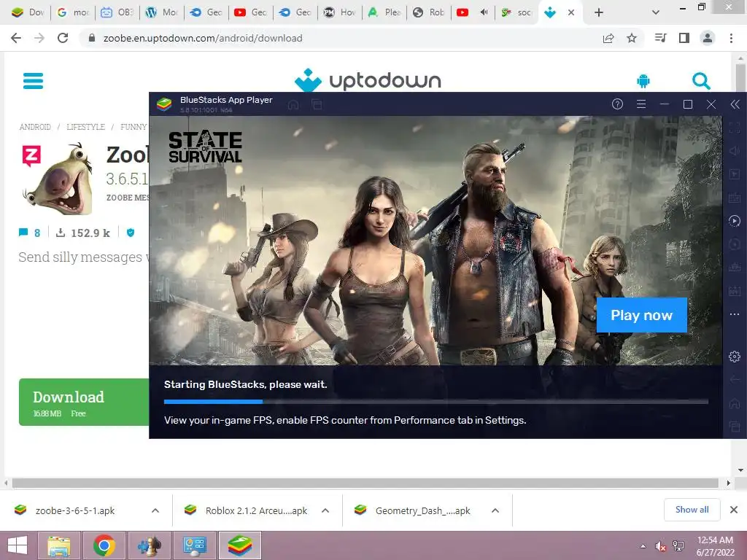Screen dimensions: 747x560
Task: Click the ANDROID breadcrumb link
Action: tap(35, 127)
